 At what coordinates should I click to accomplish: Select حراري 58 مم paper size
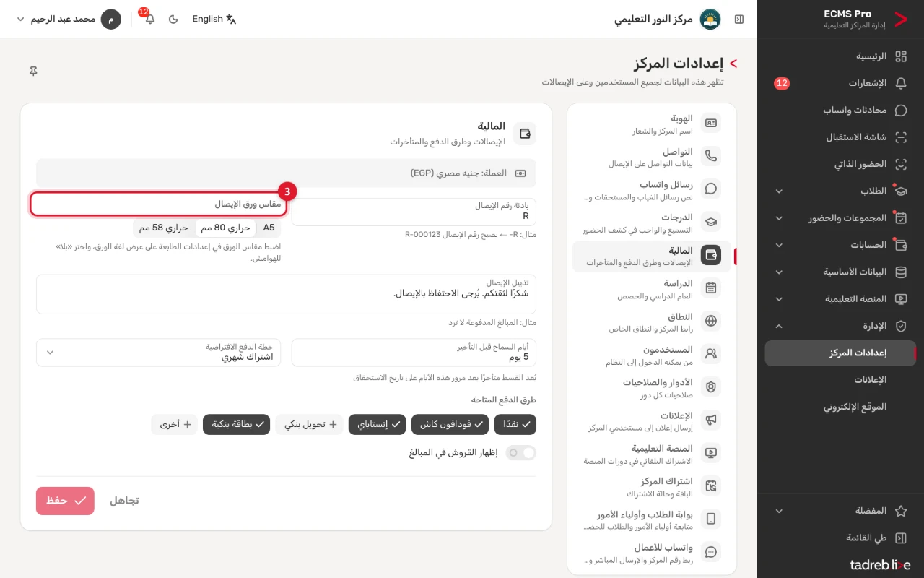coord(164,228)
